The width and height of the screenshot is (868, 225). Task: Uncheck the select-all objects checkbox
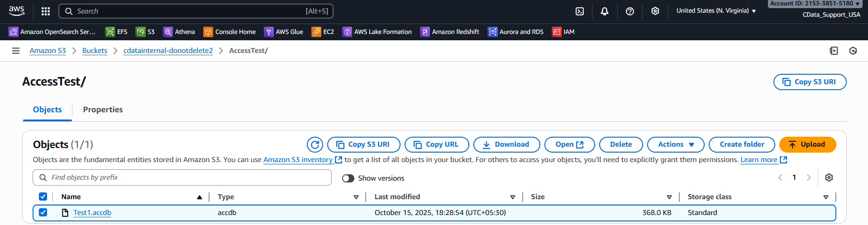coord(43,196)
